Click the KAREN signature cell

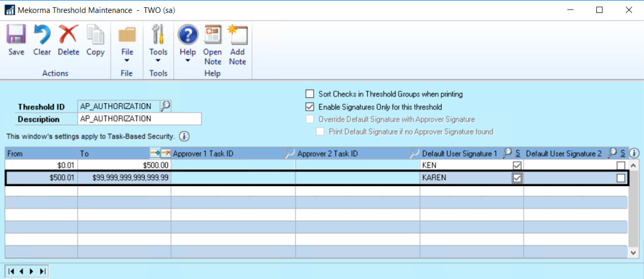(466, 178)
